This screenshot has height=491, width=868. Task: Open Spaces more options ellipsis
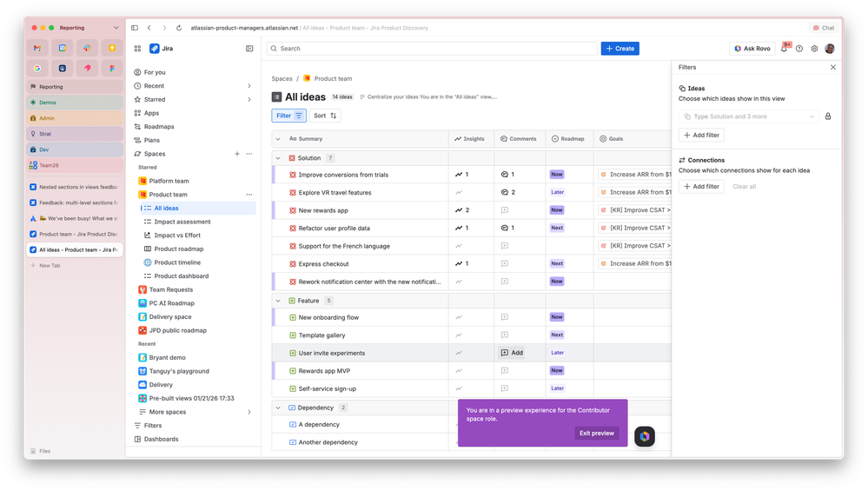[249, 154]
